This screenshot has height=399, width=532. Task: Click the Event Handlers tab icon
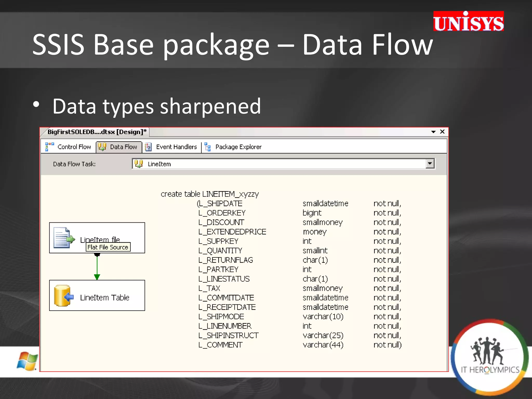pyautogui.click(x=148, y=147)
